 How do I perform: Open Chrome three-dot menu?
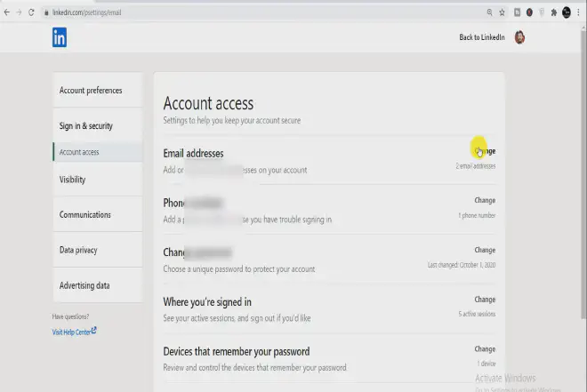(578, 12)
